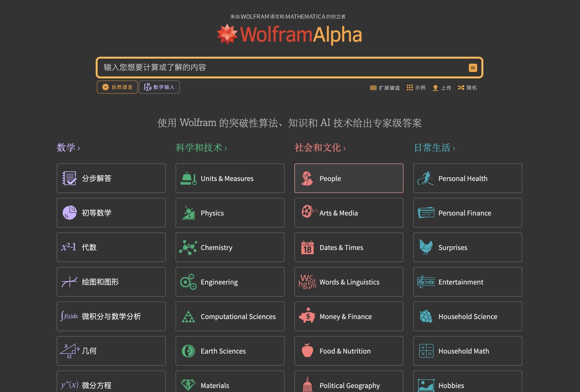Image resolution: width=580 pixels, height=392 pixels.
Task: Click the 初等数学 pie chart icon
Action: pos(70,213)
